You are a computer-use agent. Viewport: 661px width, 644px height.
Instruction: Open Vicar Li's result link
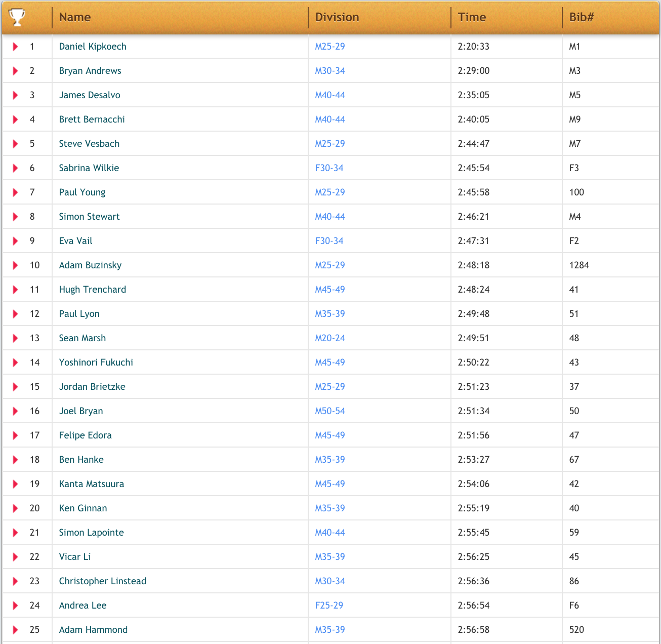click(x=75, y=557)
